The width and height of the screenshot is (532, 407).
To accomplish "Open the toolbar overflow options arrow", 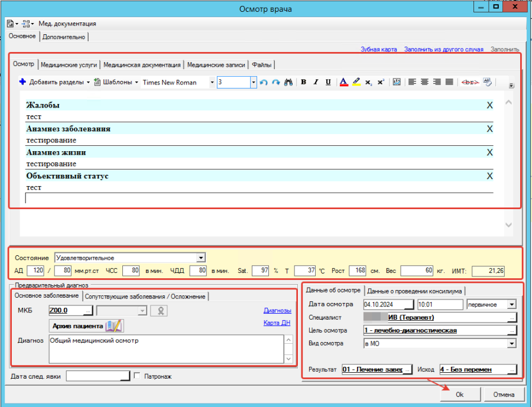I will (511, 86).
